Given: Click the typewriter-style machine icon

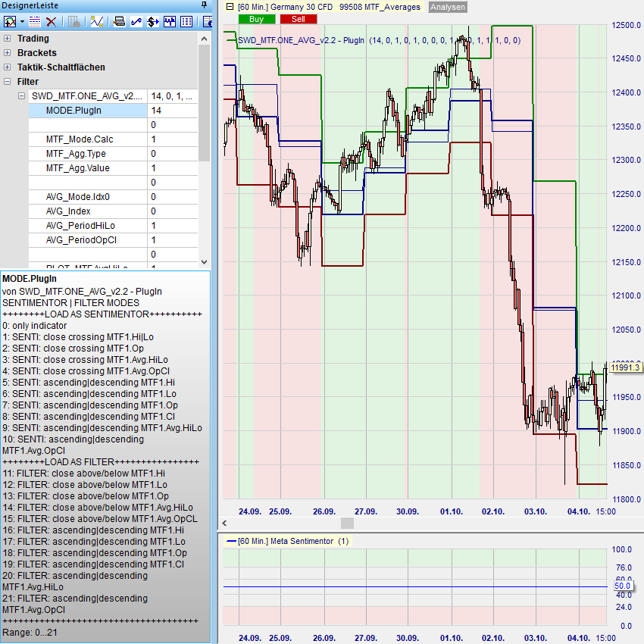Looking at the screenshot, I should [x=120, y=21].
